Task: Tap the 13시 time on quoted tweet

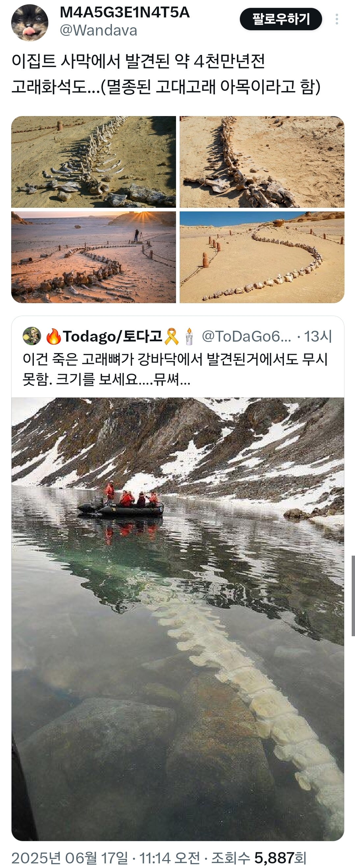Action: pos(318,336)
